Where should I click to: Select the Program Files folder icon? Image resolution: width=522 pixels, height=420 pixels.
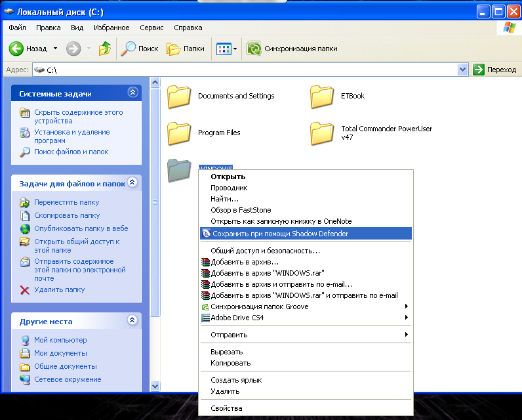pos(179,133)
